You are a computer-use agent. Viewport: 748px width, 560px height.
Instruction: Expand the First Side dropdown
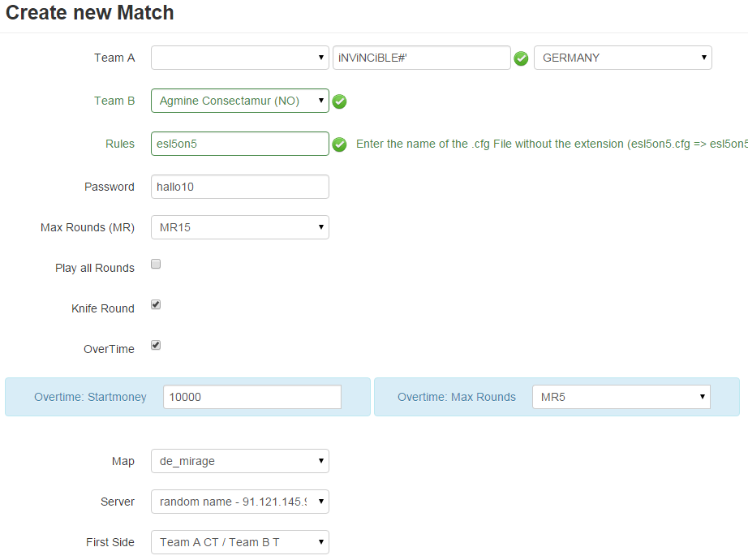pos(239,542)
